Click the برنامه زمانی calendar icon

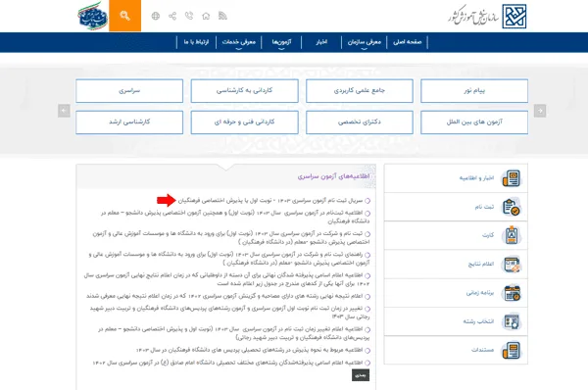pyautogui.click(x=512, y=293)
